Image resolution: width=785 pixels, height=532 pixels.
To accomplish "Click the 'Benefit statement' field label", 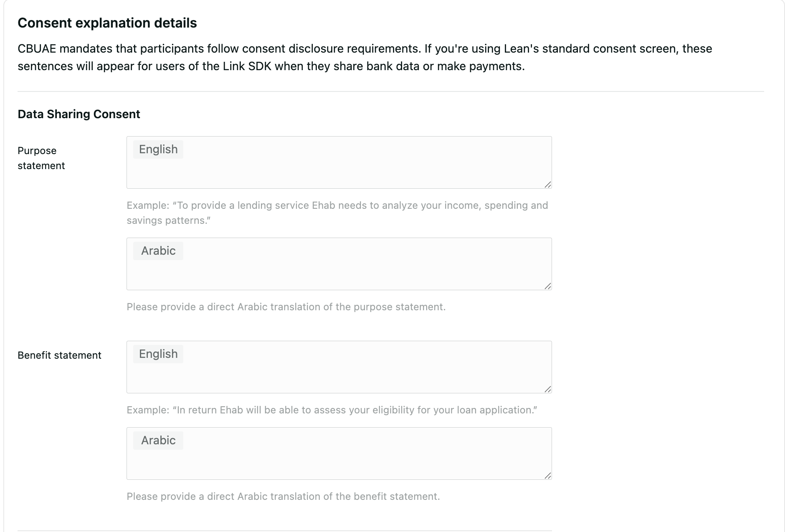I will pos(59,355).
